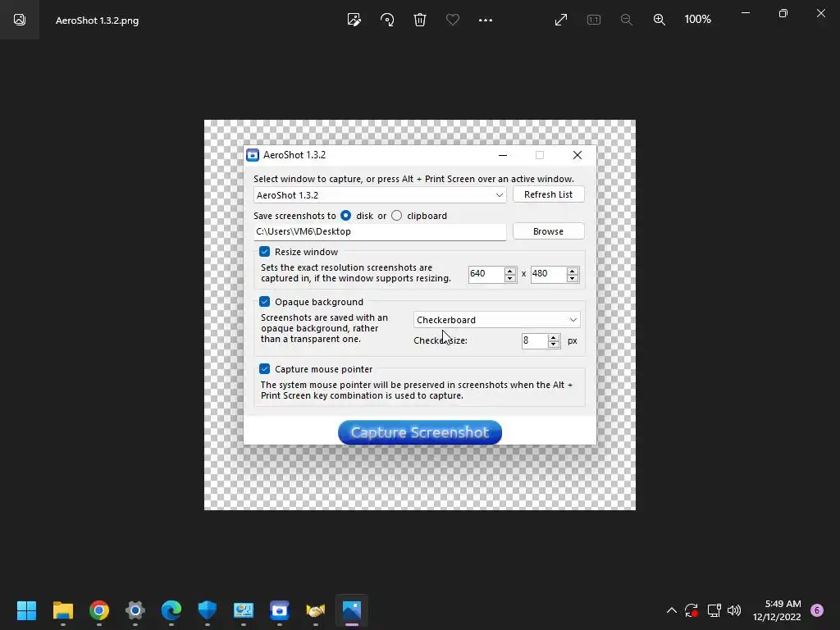Open the See more three-dots menu
This screenshot has width=840, height=630.
coord(486,20)
